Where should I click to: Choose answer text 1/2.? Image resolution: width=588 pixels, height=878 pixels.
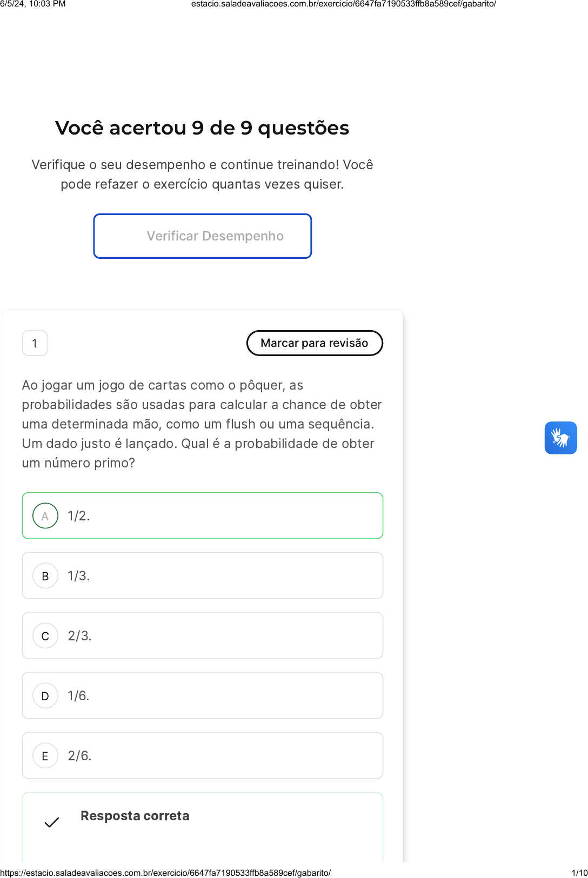click(x=79, y=516)
